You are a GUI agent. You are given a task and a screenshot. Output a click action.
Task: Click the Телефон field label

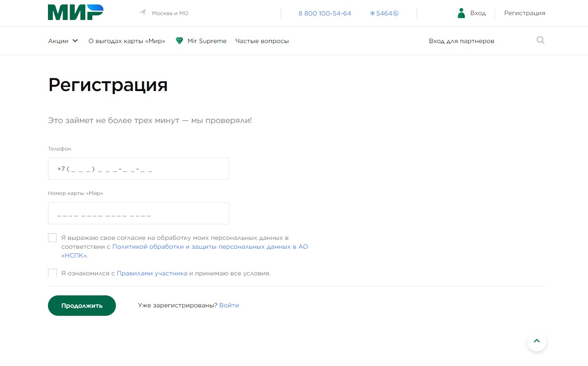coord(60,149)
